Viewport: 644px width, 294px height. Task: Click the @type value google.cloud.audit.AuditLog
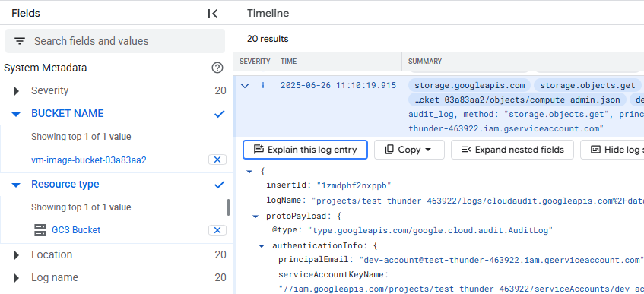[430, 231]
